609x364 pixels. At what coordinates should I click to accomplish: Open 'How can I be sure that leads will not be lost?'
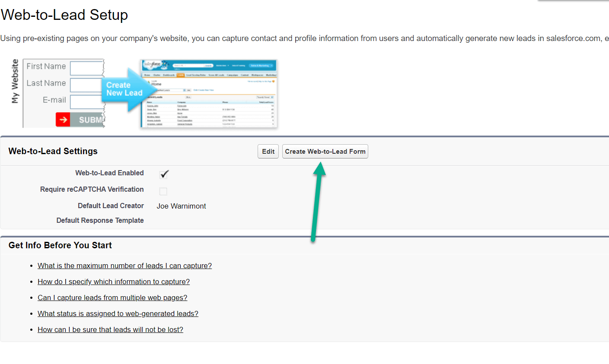point(110,329)
